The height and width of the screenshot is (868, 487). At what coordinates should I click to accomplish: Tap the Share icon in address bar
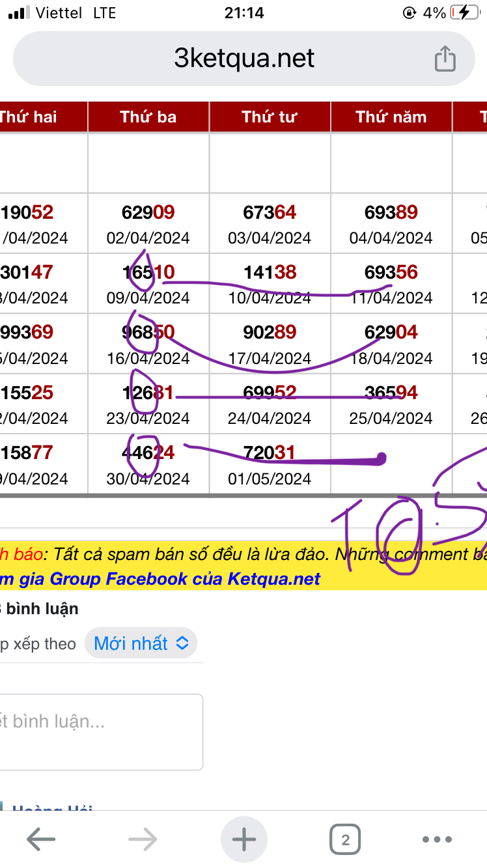(x=445, y=59)
